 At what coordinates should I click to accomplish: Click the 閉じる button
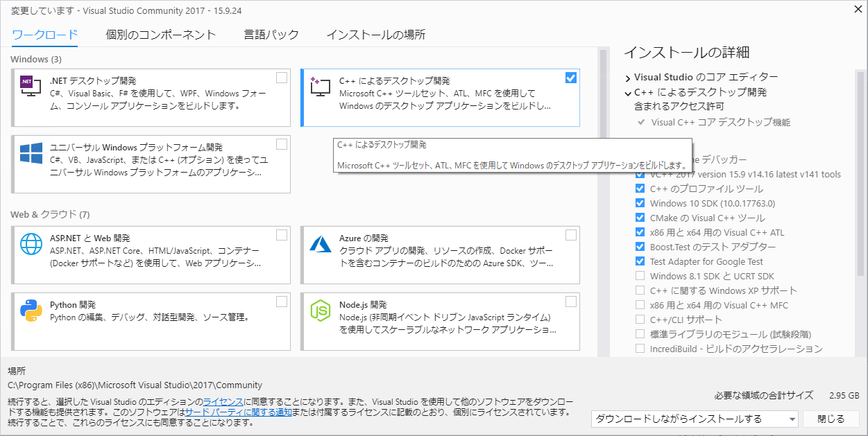pyautogui.click(x=831, y=419)
